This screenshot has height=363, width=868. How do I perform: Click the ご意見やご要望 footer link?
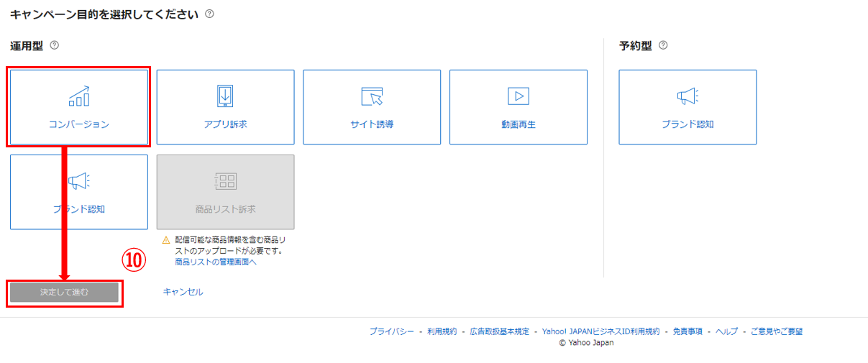(776, 331)
